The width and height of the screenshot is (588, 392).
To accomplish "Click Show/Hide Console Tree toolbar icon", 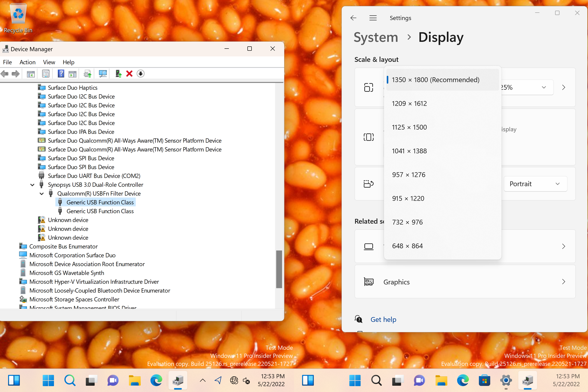I will 31,74.
